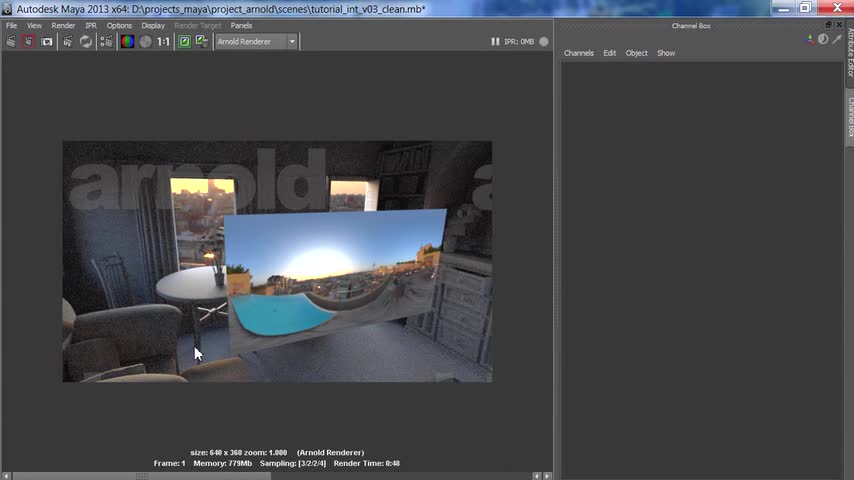Click the 'Memory: 779Mb' status text
Screen dimensions: 854x480
[223, 463]
